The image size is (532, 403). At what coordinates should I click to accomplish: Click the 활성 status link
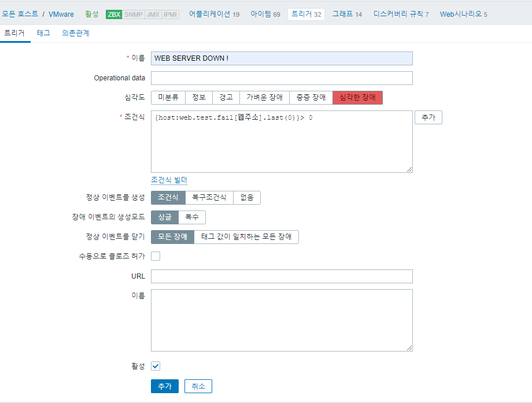91,14
